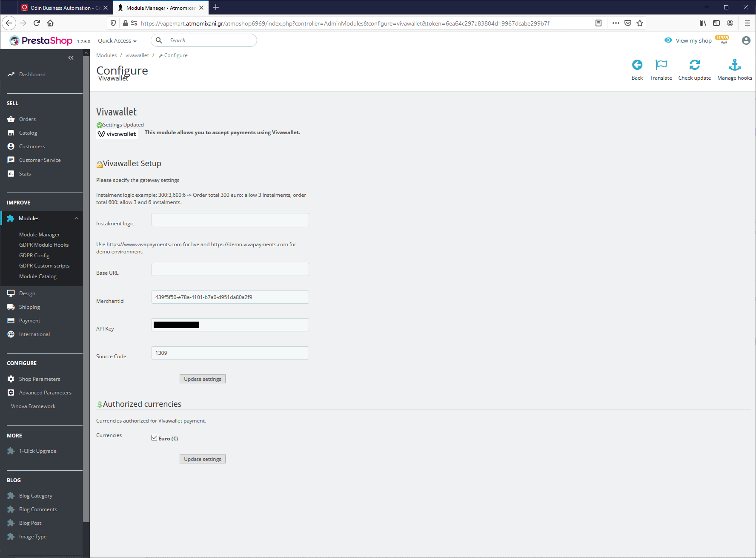The image size is (756, 558).
Task: Open the Quick Access dropdown
Action: (x=116, y=40)
